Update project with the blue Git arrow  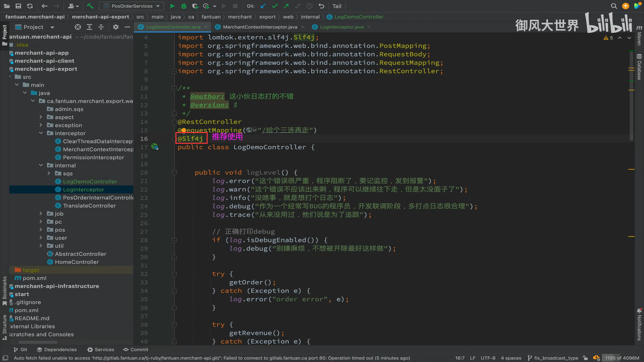click(x=263, y=6)
